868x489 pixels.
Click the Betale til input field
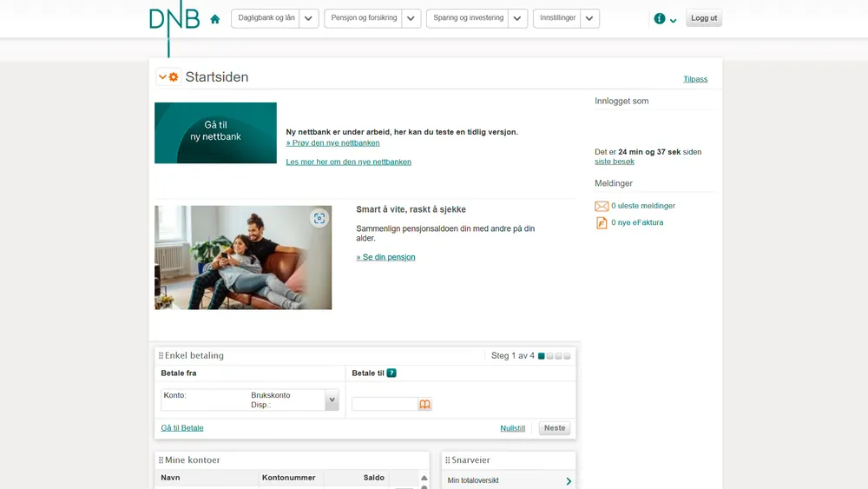pyautogui.click(x=385, y=405)
